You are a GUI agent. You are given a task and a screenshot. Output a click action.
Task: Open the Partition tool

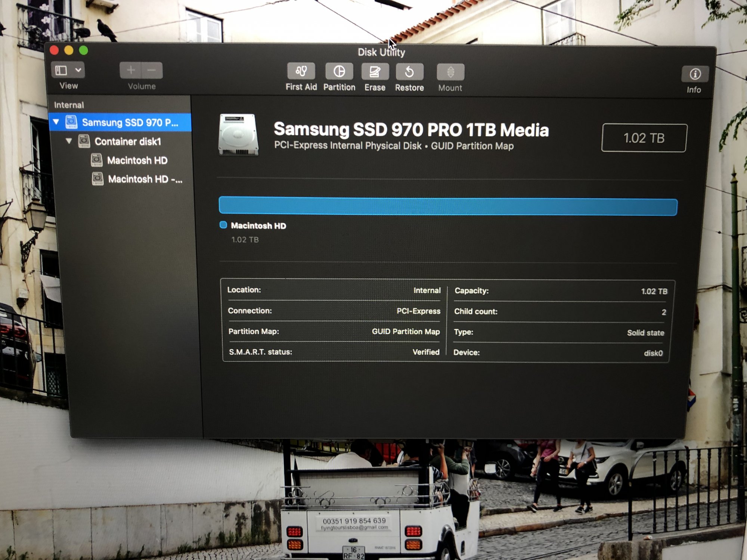pos(339,71)
